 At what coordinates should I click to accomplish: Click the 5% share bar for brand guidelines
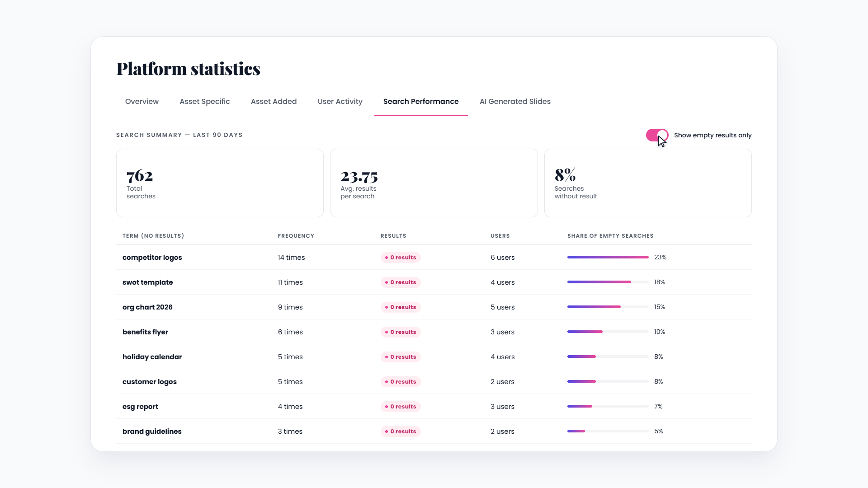pyautogui.click(x=608, y=431)
